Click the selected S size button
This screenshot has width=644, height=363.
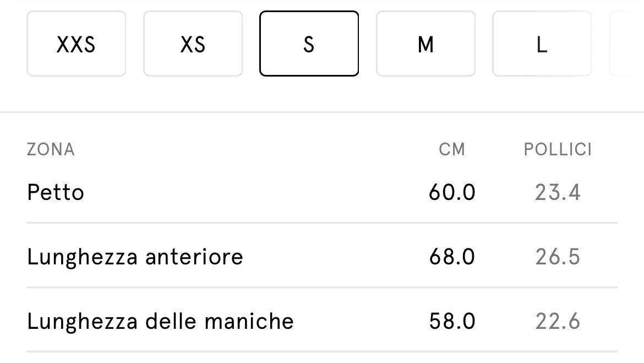pyautogui.click(x=309, y=44)
